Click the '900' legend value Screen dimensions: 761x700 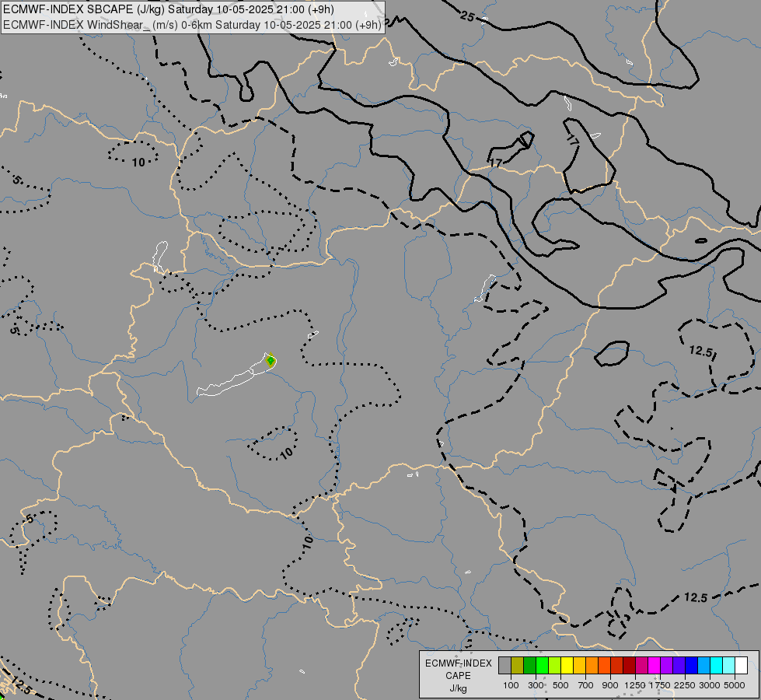tap(610, 685)
